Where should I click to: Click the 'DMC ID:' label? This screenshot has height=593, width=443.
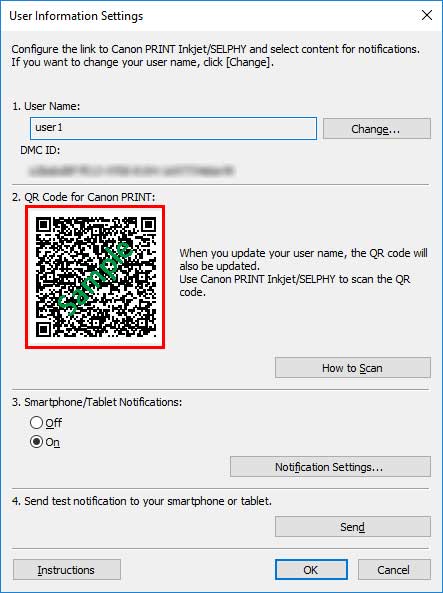pos(40,151)
